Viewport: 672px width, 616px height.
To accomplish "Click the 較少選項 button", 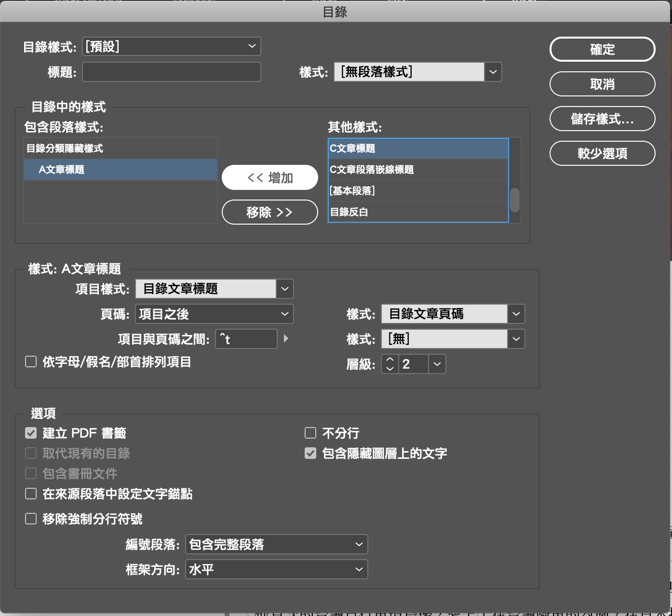I will (602, 153).
